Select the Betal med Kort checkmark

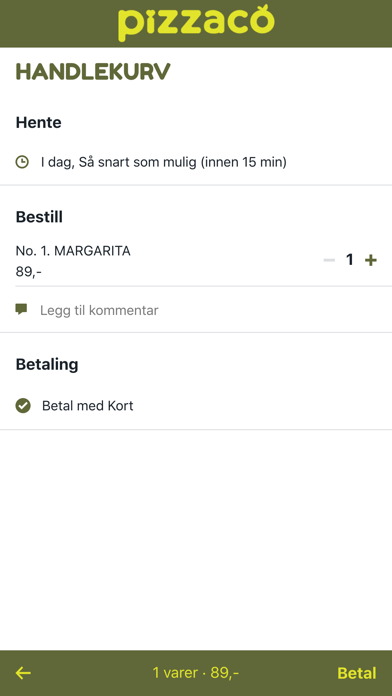click(x=23, y=406)
